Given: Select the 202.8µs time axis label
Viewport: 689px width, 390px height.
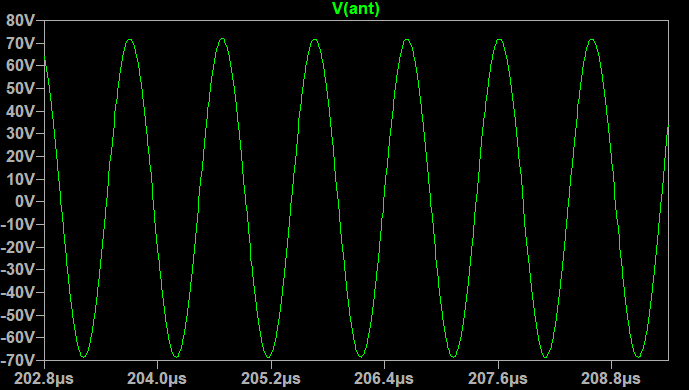Looking at the screenshot, I should (x=44, y=378).
